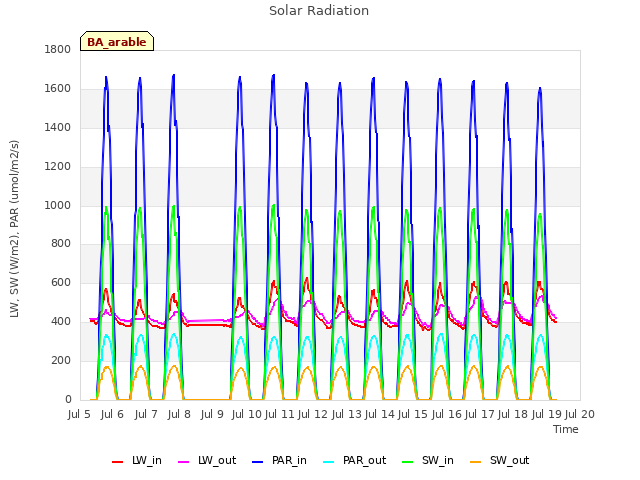Click the 0 y-axis tick label
Screen dimensions: 640x480
(68, 399)
